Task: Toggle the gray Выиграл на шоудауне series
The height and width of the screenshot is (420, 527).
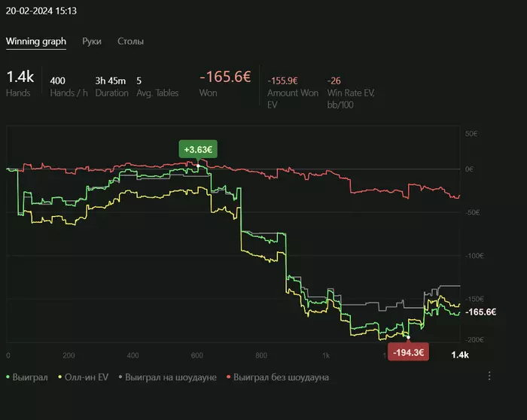Action: coord(167,377)
